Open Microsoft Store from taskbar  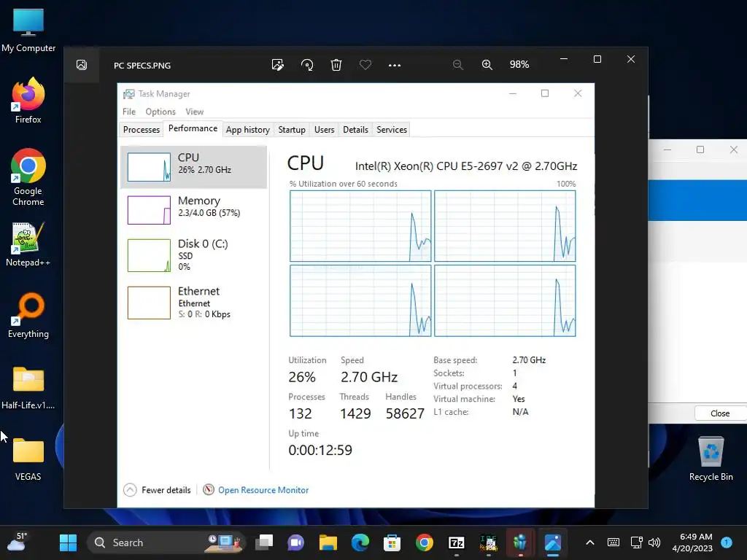[x=392, y=542]
